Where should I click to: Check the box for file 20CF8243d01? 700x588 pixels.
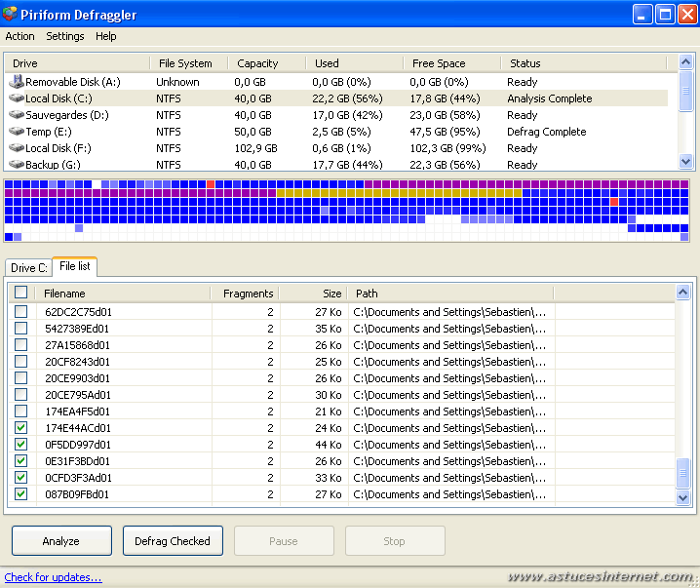21,361
